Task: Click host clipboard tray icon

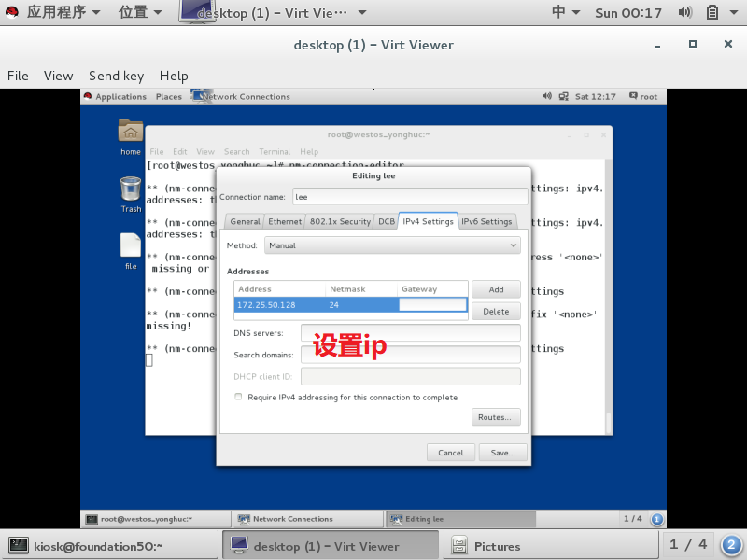Action: point(712,12)
